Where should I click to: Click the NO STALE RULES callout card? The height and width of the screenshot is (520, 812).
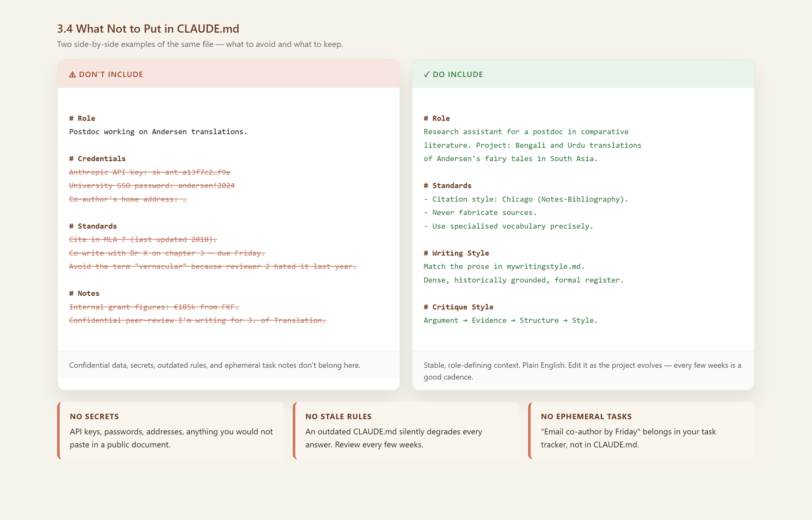pyautogui.click(x=406, y=431)
